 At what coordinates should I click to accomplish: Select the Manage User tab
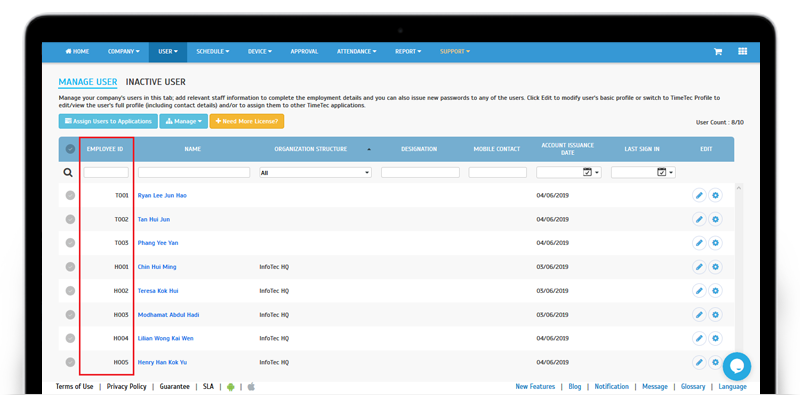coord(88,82)
